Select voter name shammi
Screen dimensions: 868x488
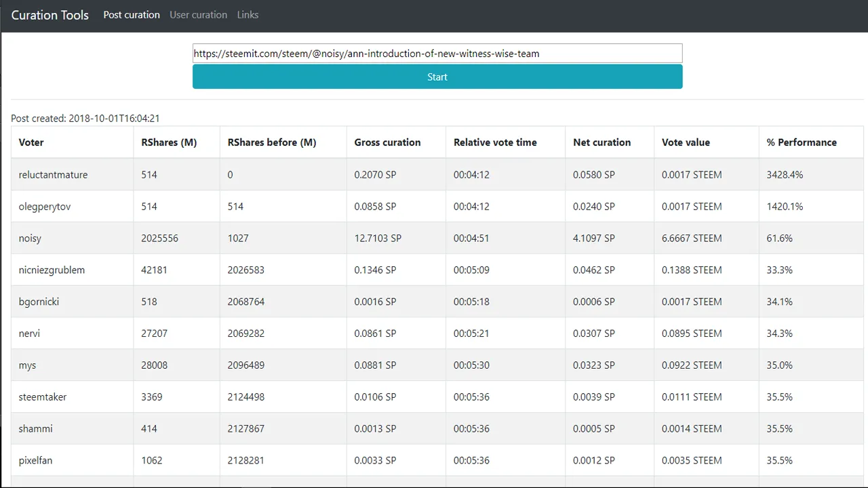(x=35, y=429)
